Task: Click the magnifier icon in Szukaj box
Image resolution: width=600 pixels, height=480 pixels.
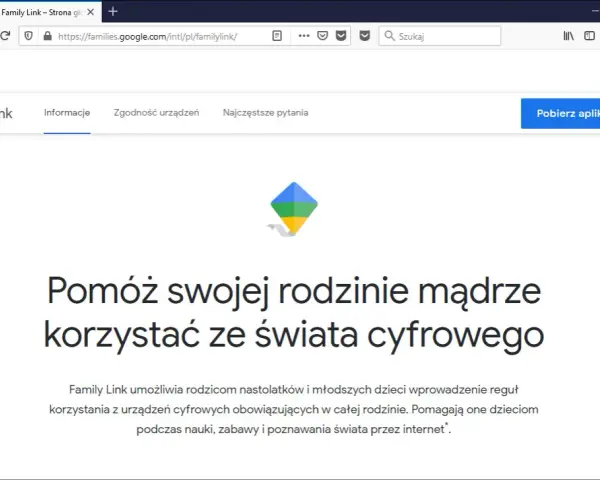Action: pyautogui.click(x=389, y=36)
